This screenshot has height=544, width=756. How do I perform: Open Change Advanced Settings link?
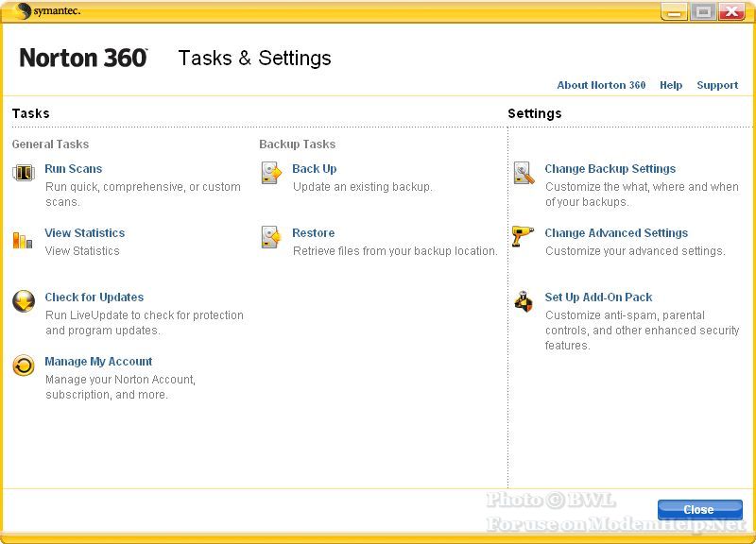(616, 232)
